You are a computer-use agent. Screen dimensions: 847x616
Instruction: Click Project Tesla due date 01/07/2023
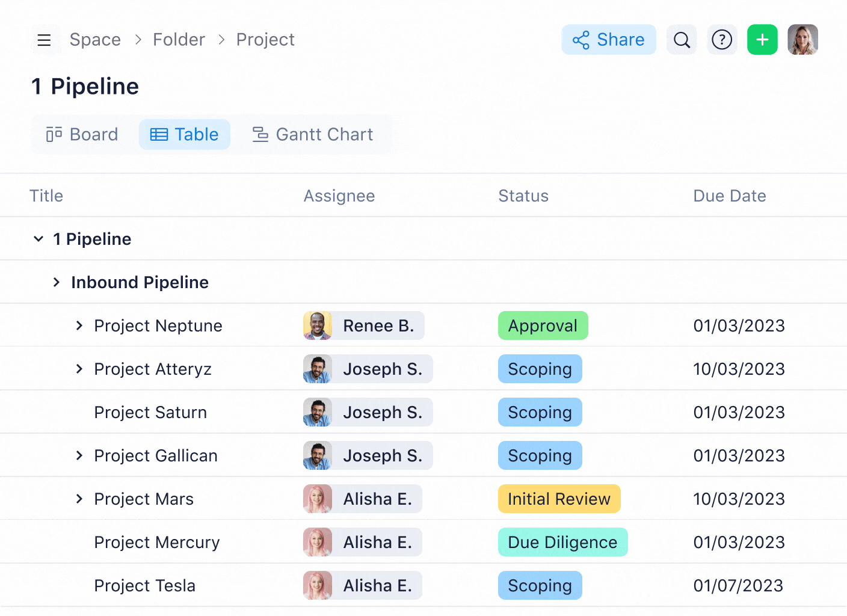[x=739, y=586]
